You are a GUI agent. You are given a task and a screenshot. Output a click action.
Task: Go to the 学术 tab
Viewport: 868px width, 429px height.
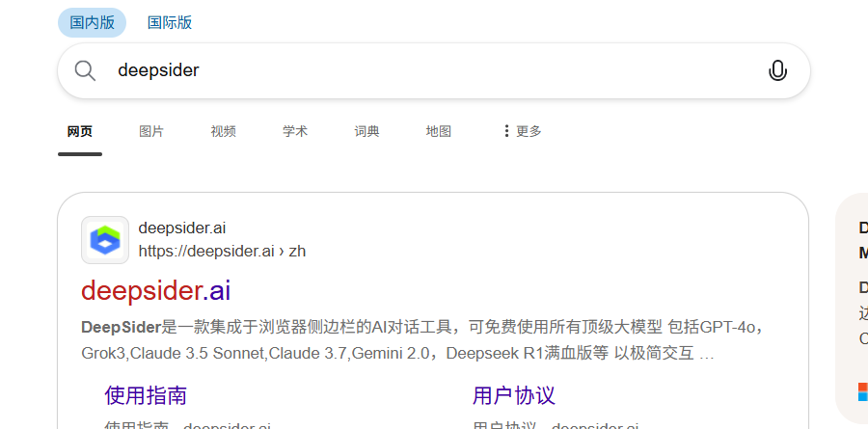295,131
